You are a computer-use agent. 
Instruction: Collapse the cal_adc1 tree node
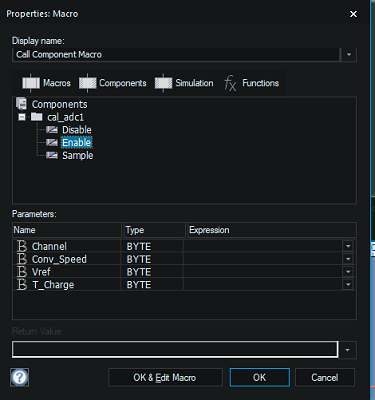pyautogui.click(x=22, y=117)
